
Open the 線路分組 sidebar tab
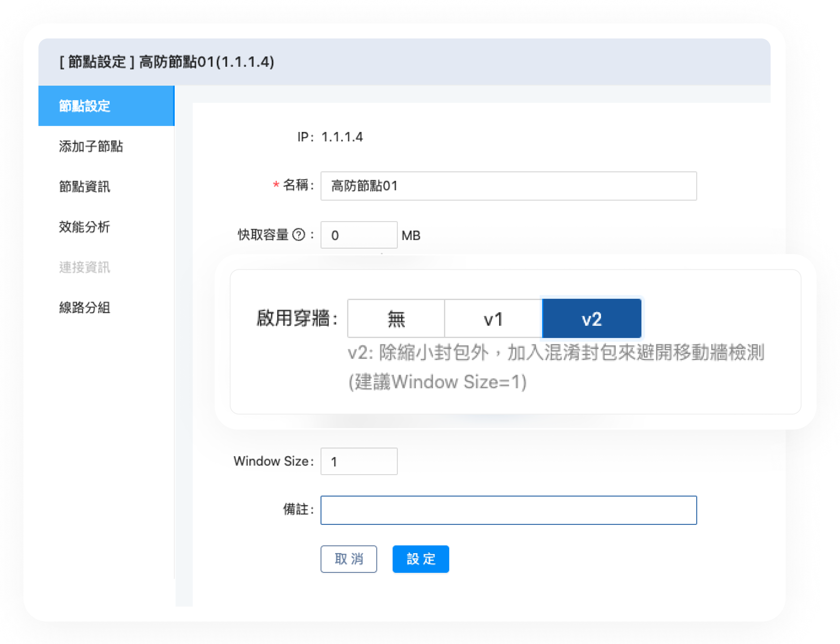pos(85,307)
